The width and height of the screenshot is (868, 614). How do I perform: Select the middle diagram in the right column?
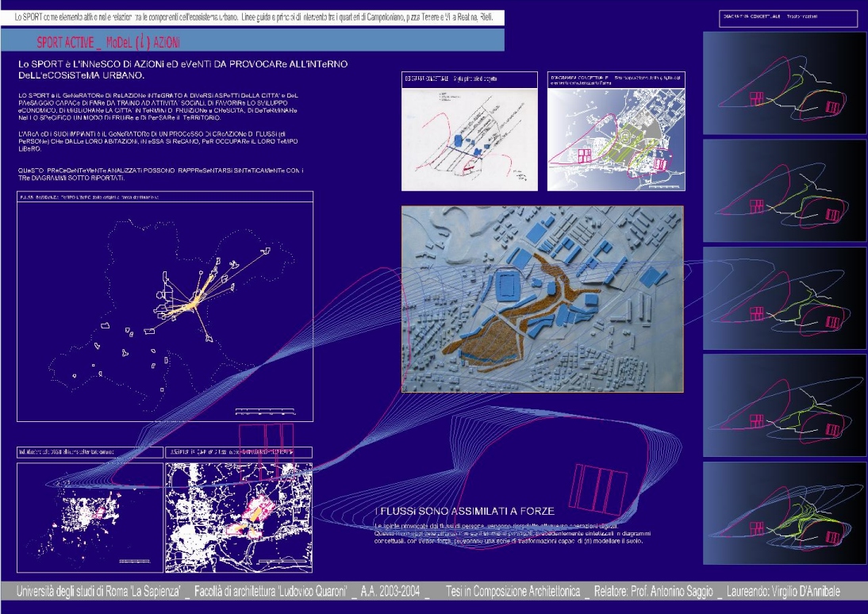pos(784,297)
